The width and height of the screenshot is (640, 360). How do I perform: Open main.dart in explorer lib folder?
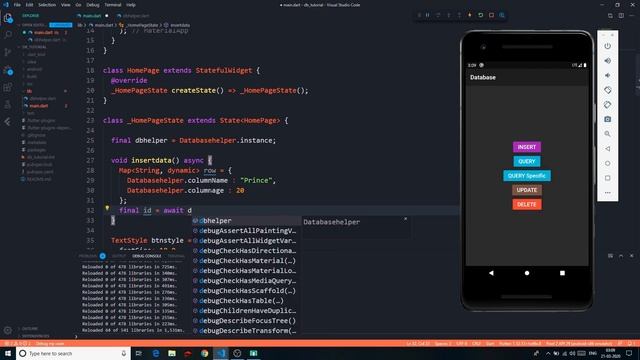coord(39,106)
